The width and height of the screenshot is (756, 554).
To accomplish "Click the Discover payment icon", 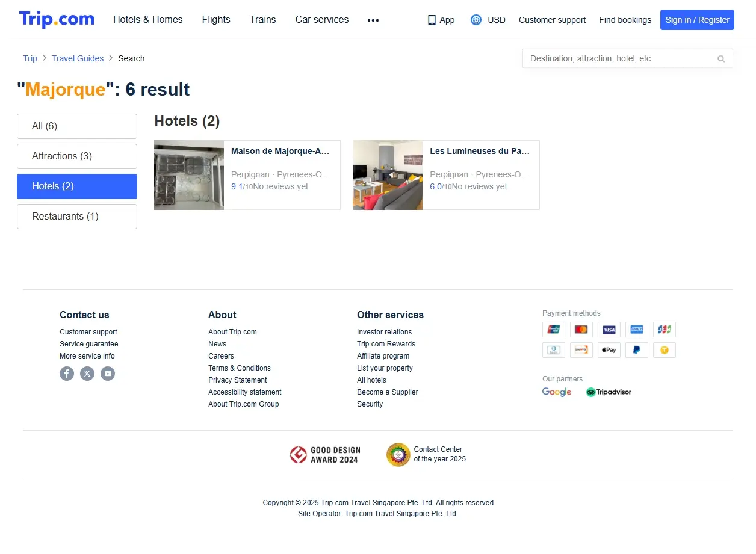I will point(581,350).
